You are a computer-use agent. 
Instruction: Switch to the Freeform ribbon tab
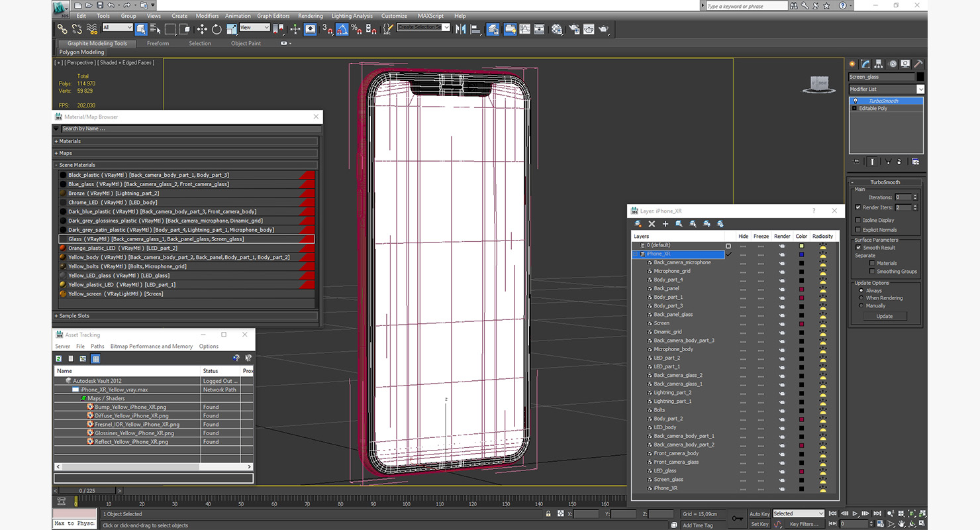click(158, 44)
